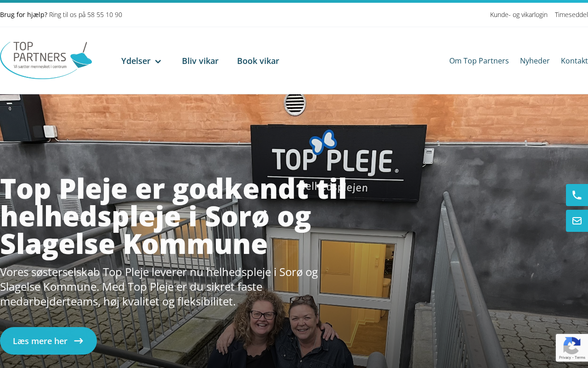The height and width of the screenshot is (368, 588).
Task: Click the arrow in Læs mere her
Action: pyautogui.click(x=79, y=341)
